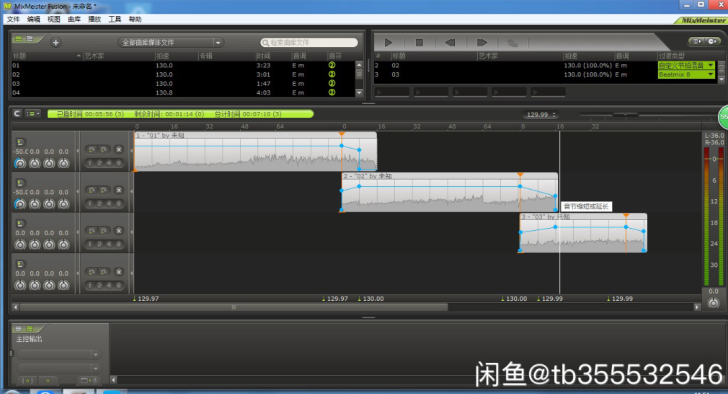
Task: Click the fourth knob on track four
Action: click(64, 285)
